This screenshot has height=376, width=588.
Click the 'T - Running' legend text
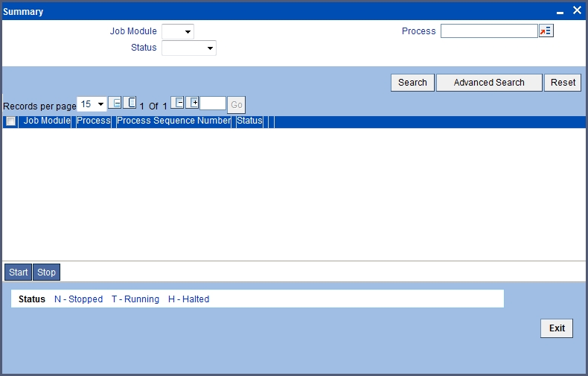(135, 299)
